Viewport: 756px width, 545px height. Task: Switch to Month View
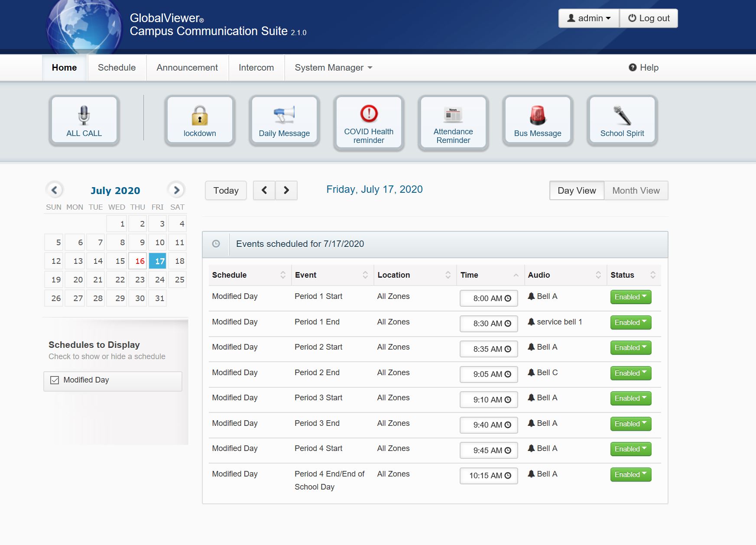tap(636, 191)
